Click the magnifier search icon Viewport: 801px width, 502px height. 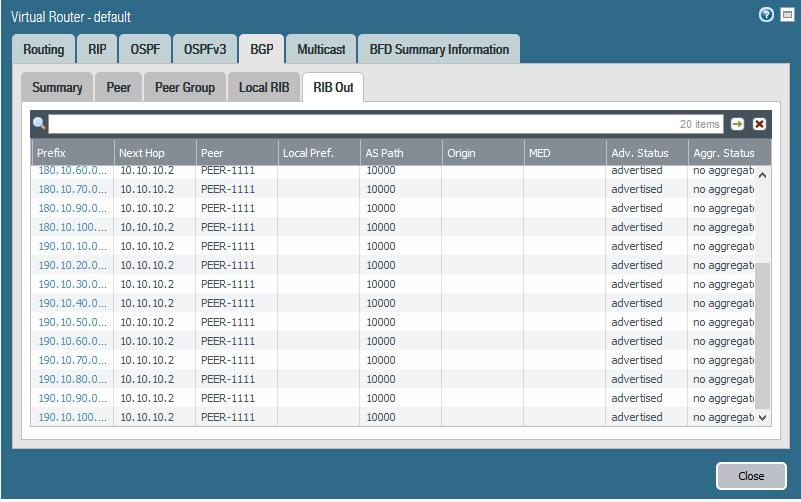point(40,124)
